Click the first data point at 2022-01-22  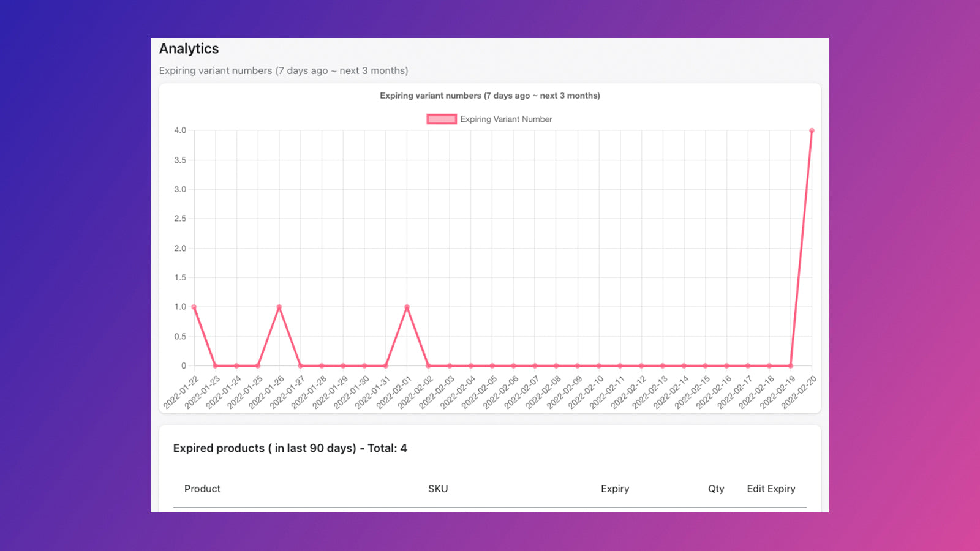[194, 307]
